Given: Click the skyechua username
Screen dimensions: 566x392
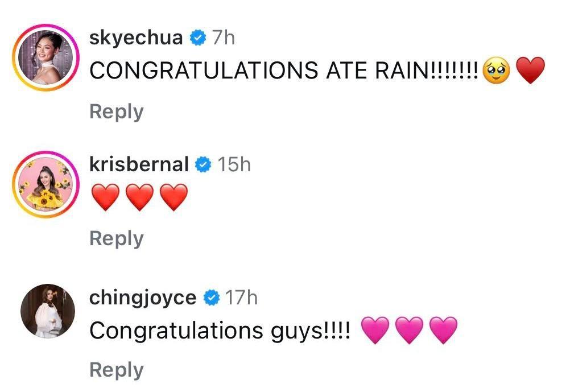Looking at the screenshot, I should click(x=137, y=38).
